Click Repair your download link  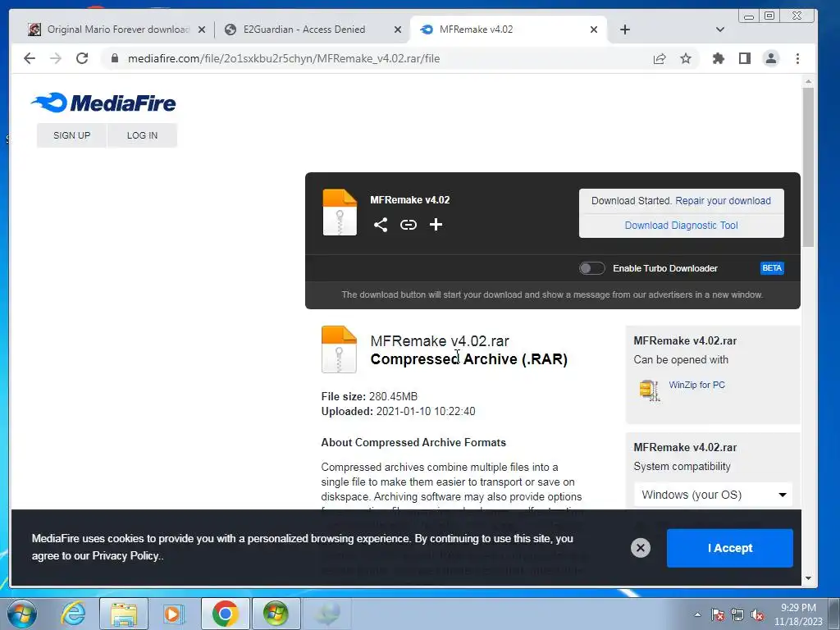(x=723, y=201)
